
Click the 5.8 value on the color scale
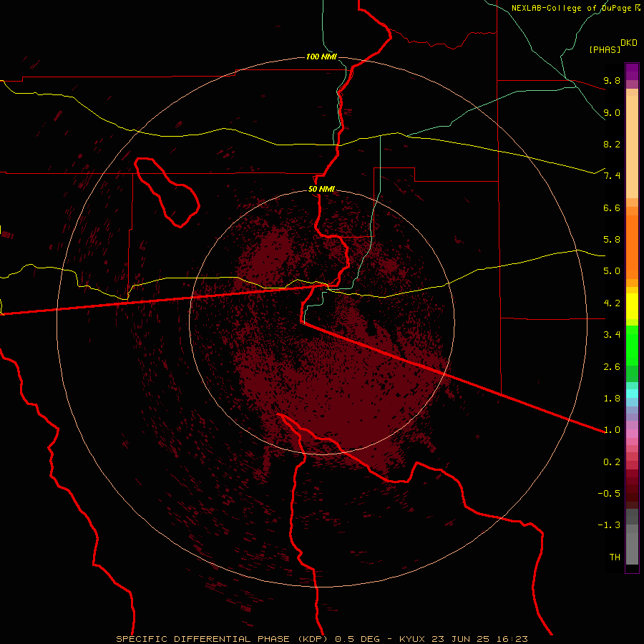[x=612, y=240]
